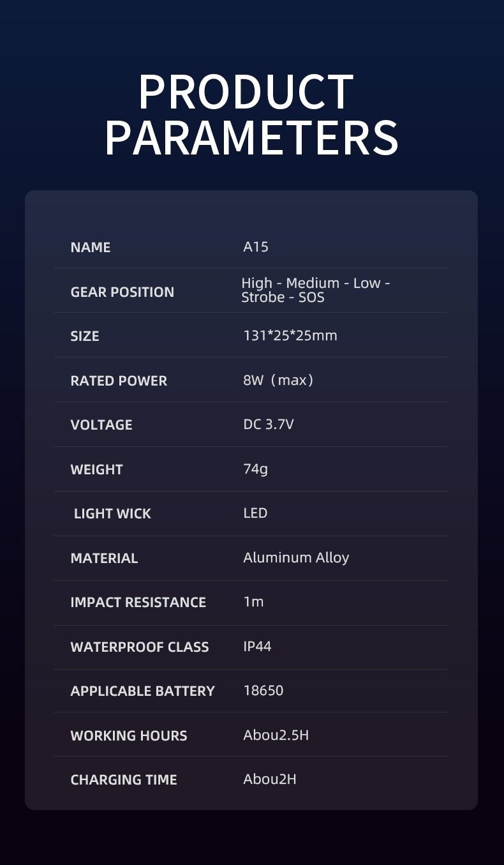Click the LED value
The image size is (504, 865).
point(255,513)
